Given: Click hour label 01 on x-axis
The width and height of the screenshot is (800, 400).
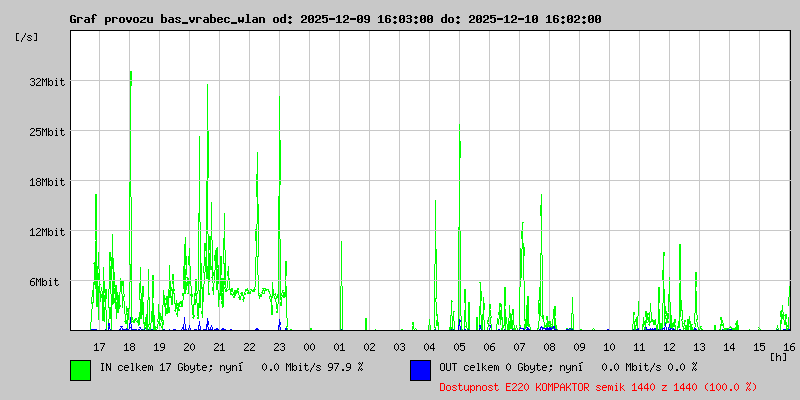Looking at the screenshot, I should point(339,347).
